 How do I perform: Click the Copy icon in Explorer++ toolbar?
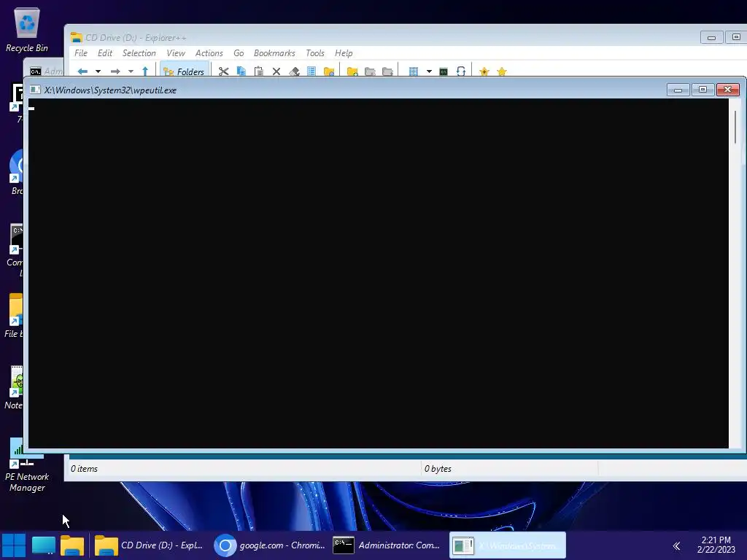(241, 71)
